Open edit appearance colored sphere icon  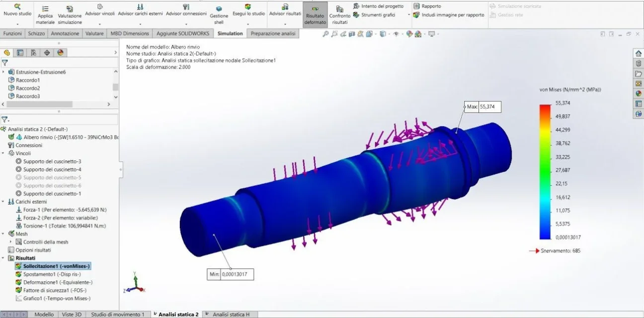point(409,34)
